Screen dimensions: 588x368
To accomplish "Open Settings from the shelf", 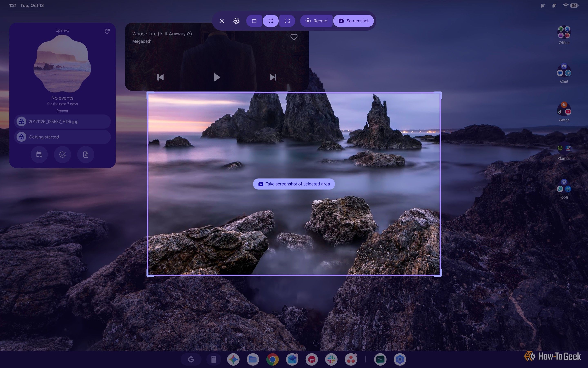I will (400, 359).
